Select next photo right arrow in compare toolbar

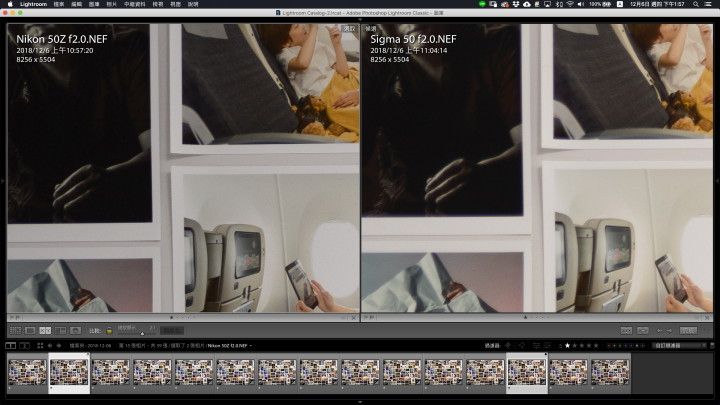pos(669,331)
